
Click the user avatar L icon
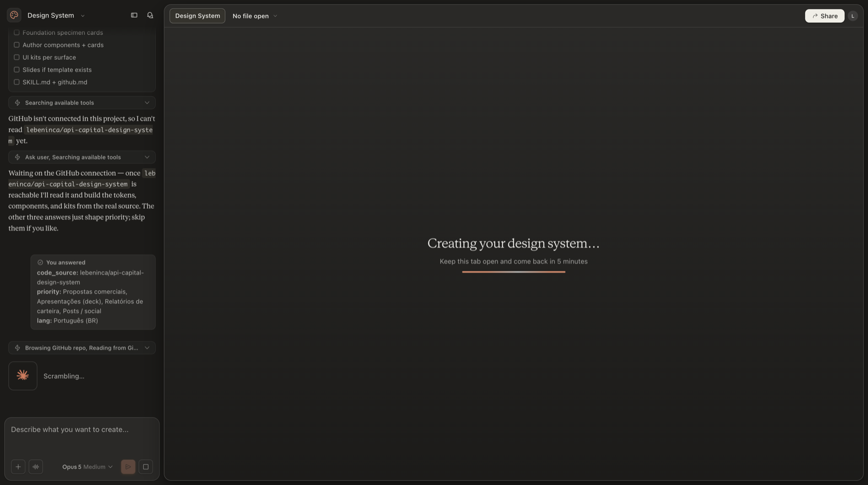point(853,16)
